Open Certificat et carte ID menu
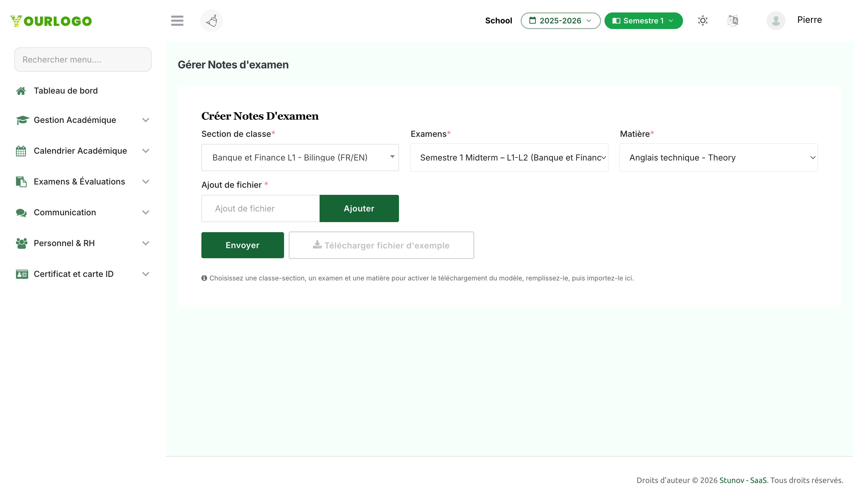 click(x=73, y=274)
